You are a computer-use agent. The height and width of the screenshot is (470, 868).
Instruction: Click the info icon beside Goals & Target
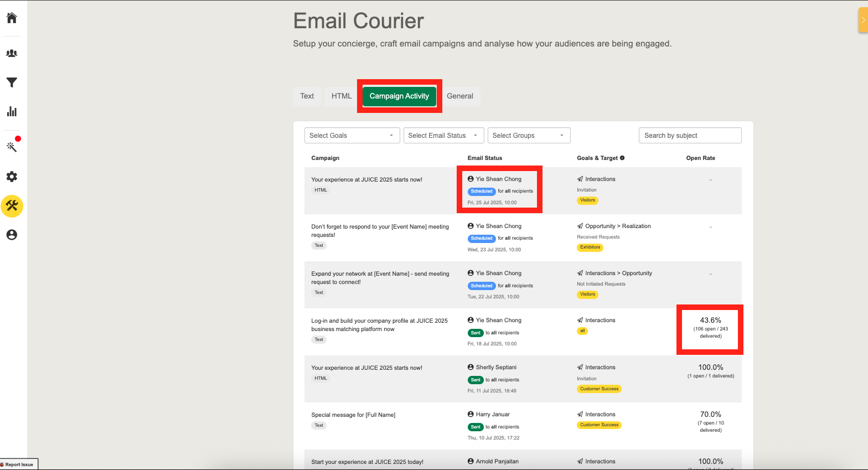(x=622, y=158)
